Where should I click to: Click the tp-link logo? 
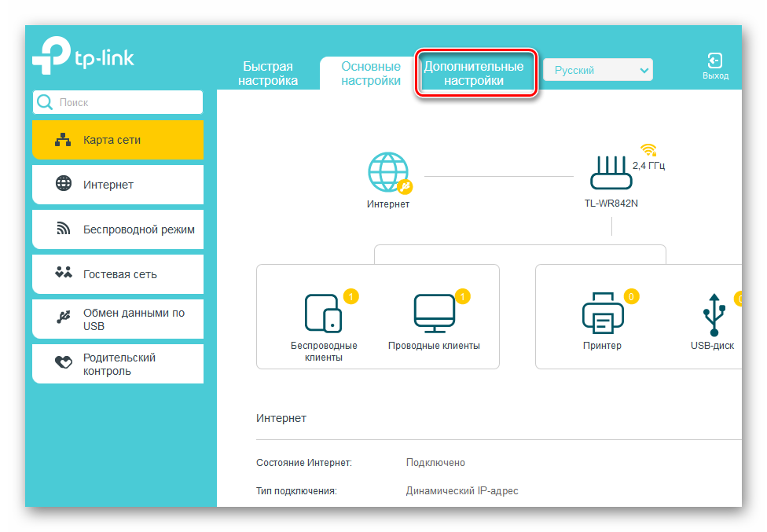tap(83, 57)
